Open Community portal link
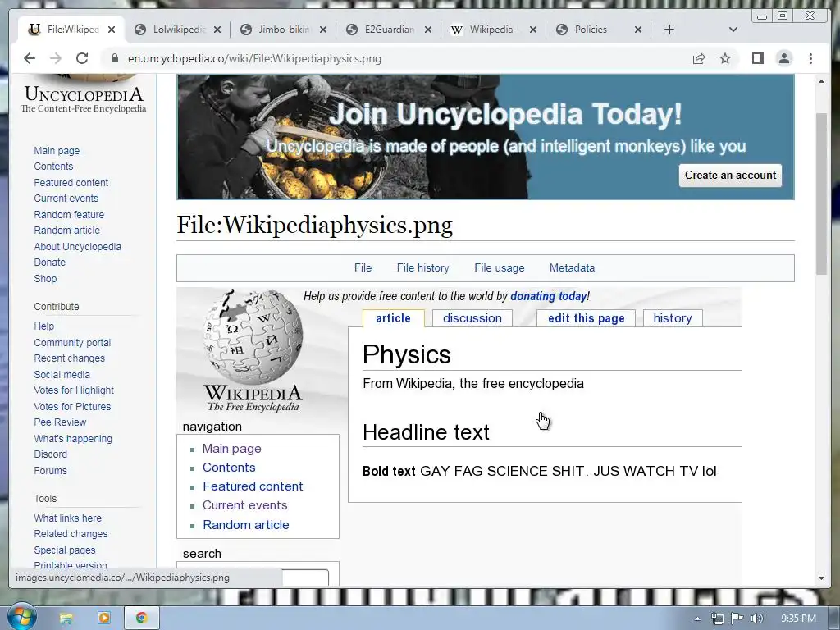Image resolution: width=840 pixels, height=630 pixels. [x=72, y=342]
